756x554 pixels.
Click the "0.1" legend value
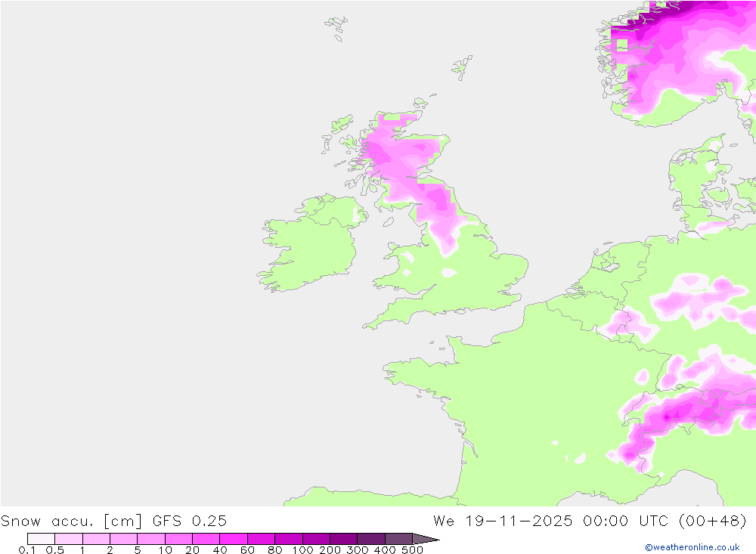tap(27, 550)
